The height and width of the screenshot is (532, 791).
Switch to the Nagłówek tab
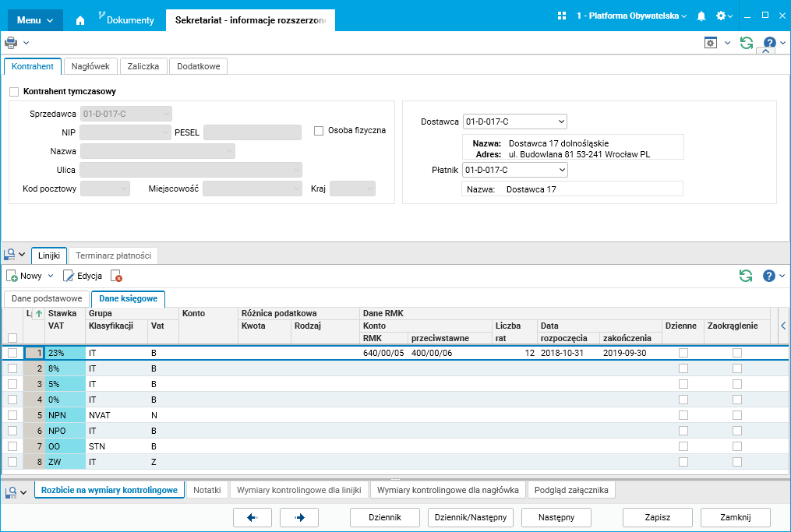click(90, 66)
